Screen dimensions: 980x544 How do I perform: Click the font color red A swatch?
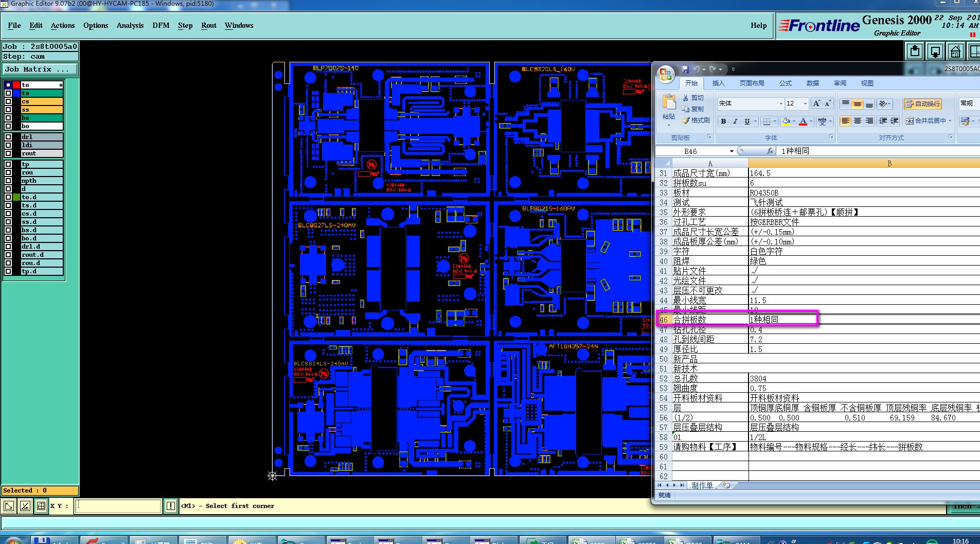(x=803, y=121)
